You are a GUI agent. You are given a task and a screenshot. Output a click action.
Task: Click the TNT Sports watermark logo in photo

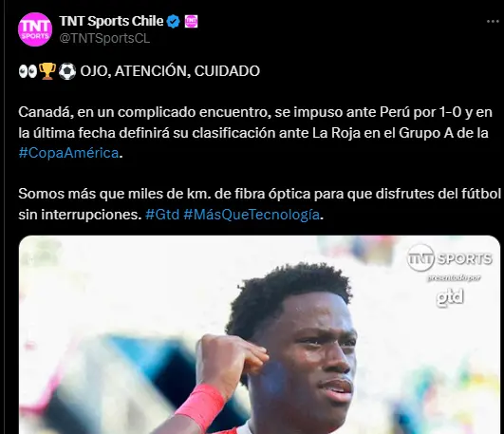coord(449,258)
